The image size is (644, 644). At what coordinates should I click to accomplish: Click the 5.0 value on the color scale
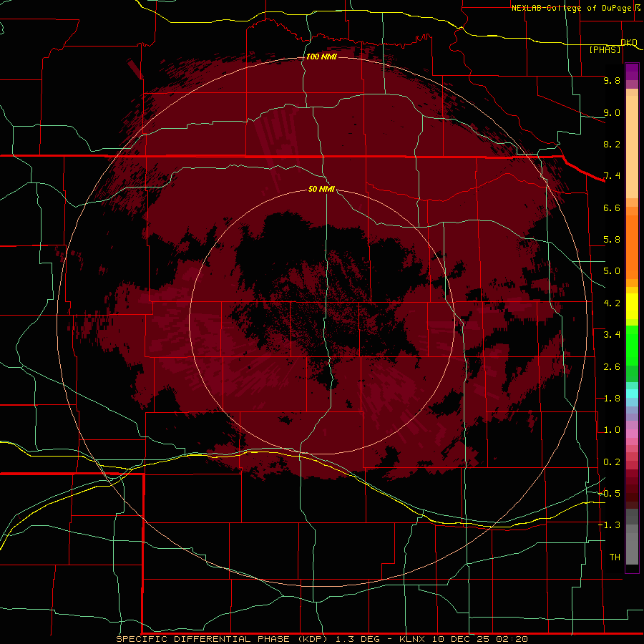click(x=612, y=271)
